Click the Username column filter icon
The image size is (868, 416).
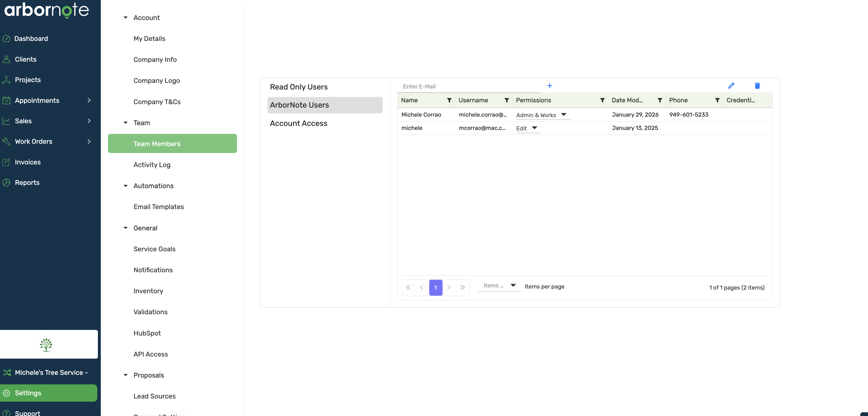click(506, 100)
